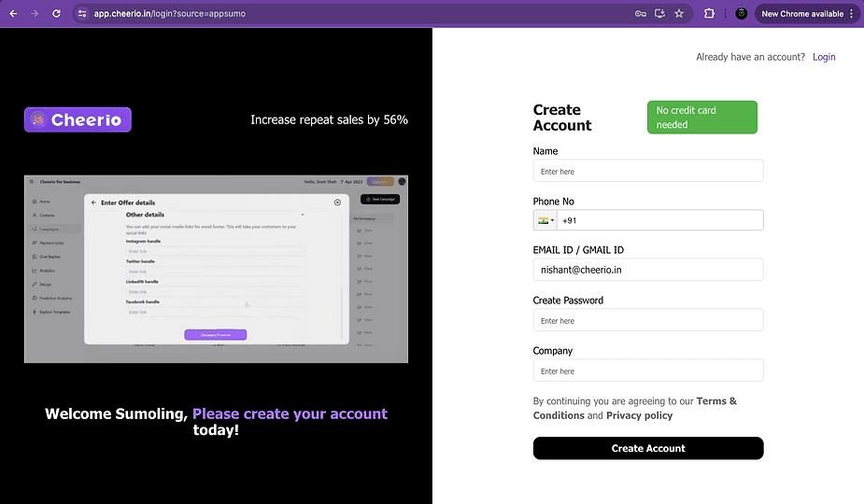Focus the Phone No field showing +91
The width and height of the screenshot is (864, 504).
(x=660, y=220)
